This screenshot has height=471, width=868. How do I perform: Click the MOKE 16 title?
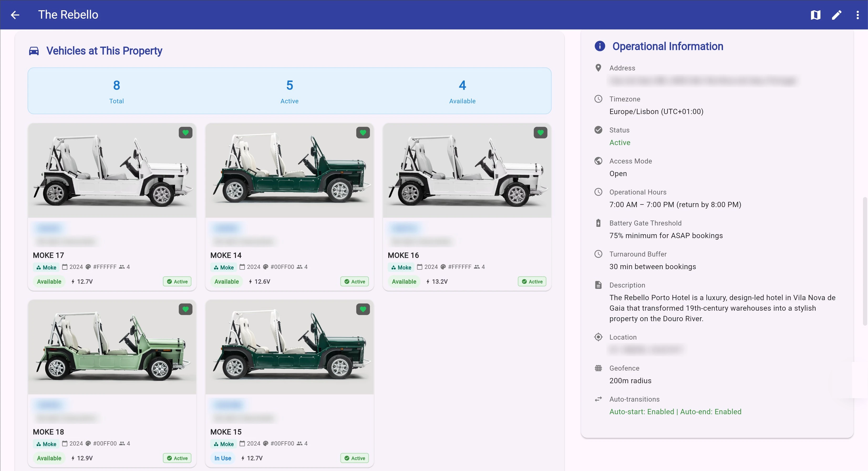[x=403, y=255]
